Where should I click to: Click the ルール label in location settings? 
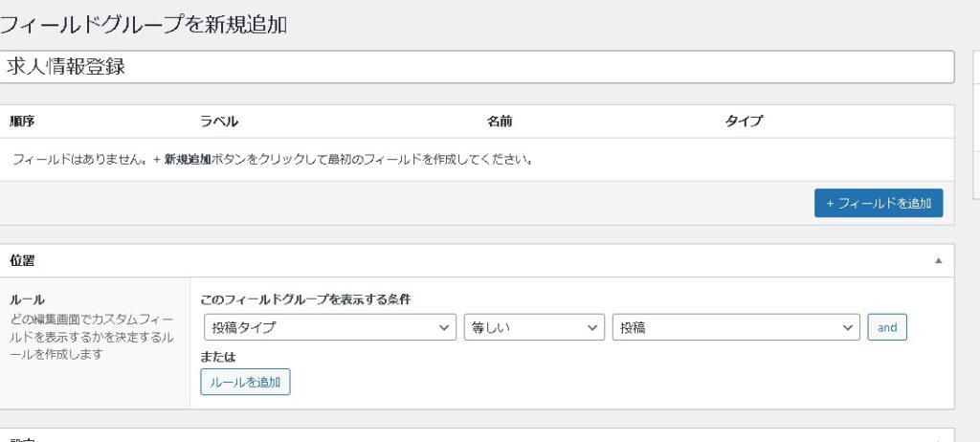coord(27,299)
